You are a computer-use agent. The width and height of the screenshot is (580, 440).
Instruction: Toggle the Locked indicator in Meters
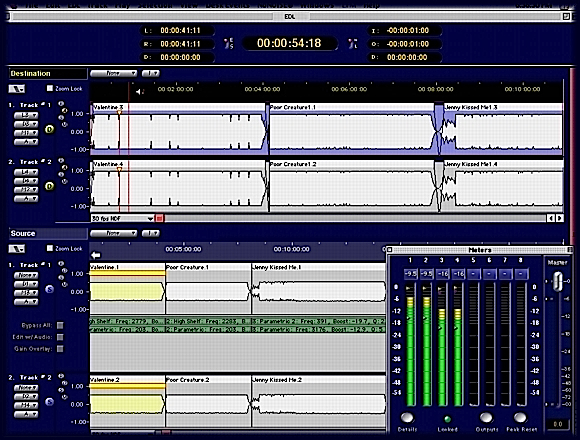click(x=447, y=419)
